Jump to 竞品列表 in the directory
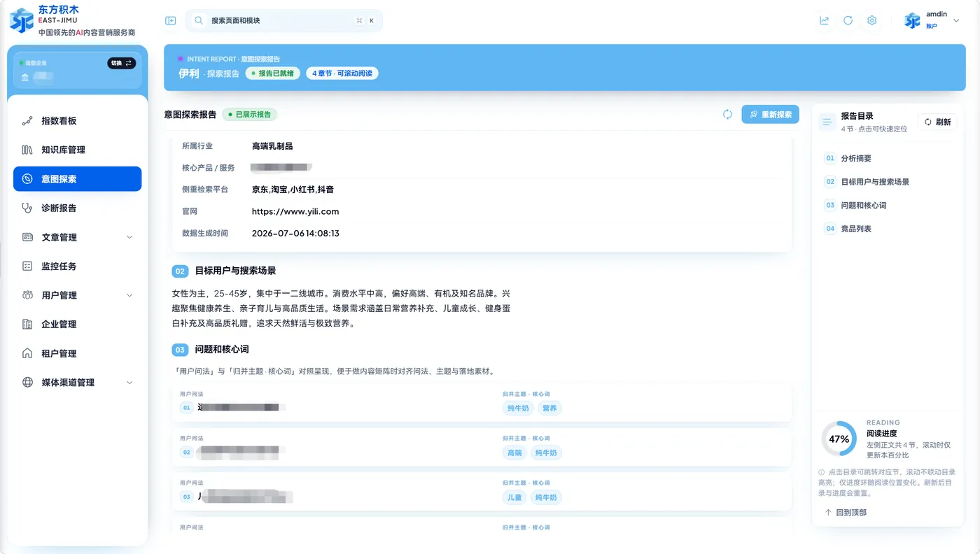Viewport: 980px width, 554px height. 888,229
